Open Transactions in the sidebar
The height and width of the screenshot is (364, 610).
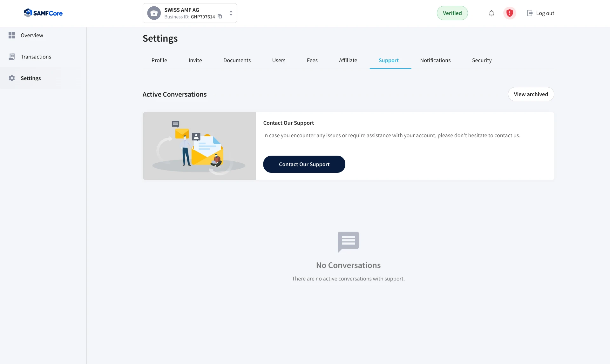point(43,57)
